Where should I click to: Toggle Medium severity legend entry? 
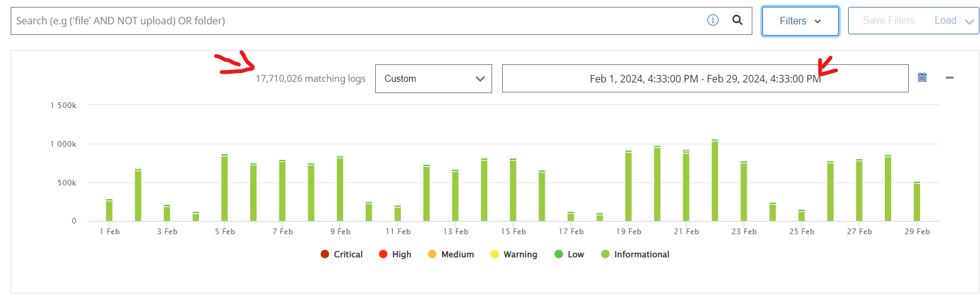pos(450,254)
